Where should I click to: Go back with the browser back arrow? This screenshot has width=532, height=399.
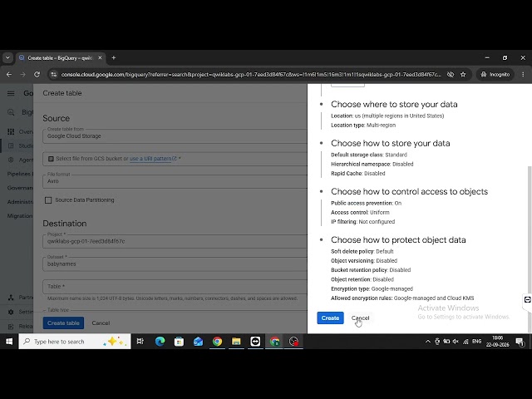[9, 74]
